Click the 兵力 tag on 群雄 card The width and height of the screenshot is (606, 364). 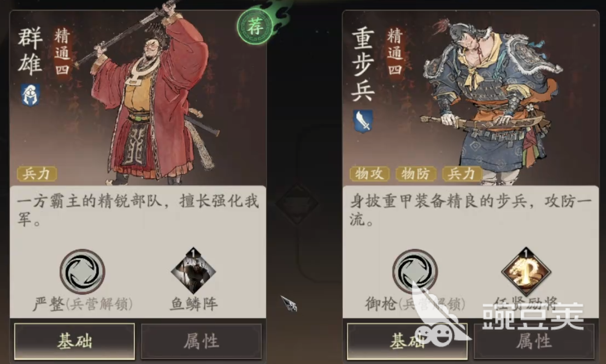(x=37, y=174)
